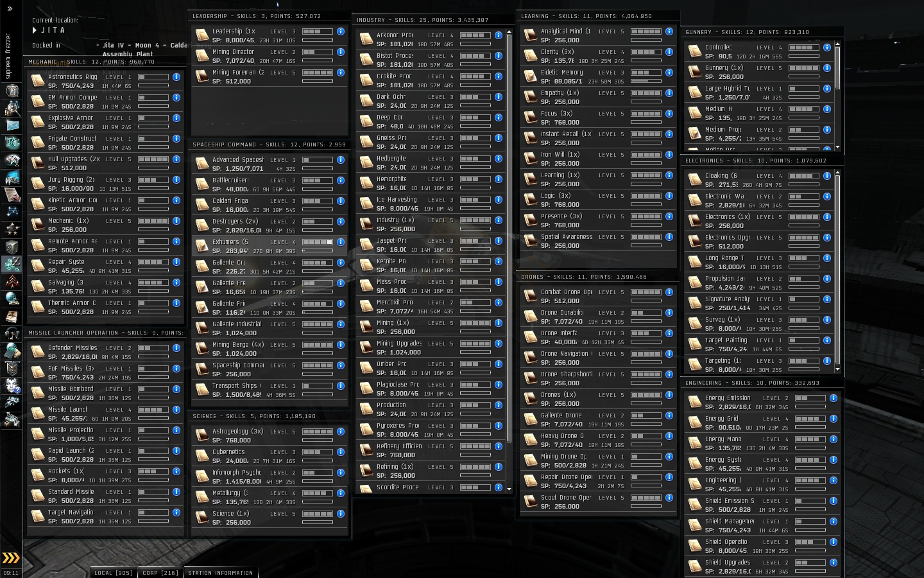This screenshot has height=578, width=924.
Task: Click the Shield Upgrades skill book icon
Action: (695, 566)
